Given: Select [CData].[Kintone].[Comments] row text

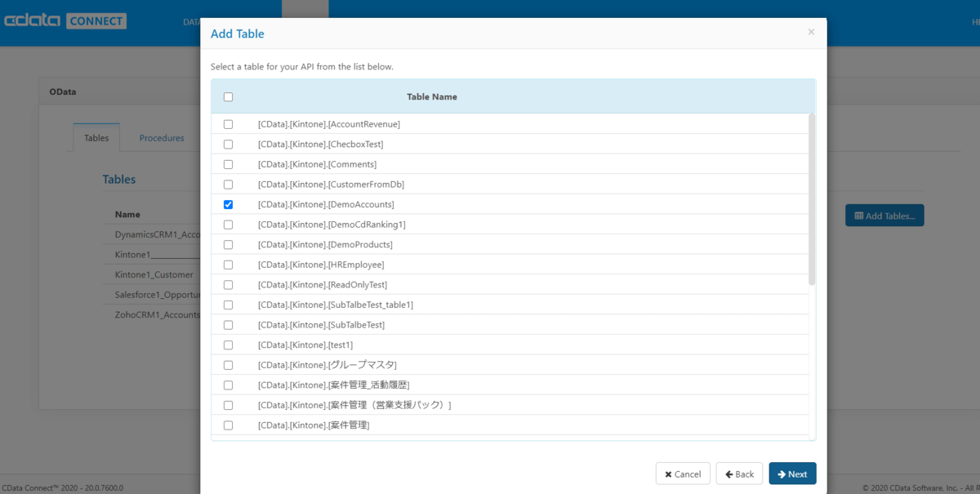Looking at the screenshot, I should coord(318,164).
